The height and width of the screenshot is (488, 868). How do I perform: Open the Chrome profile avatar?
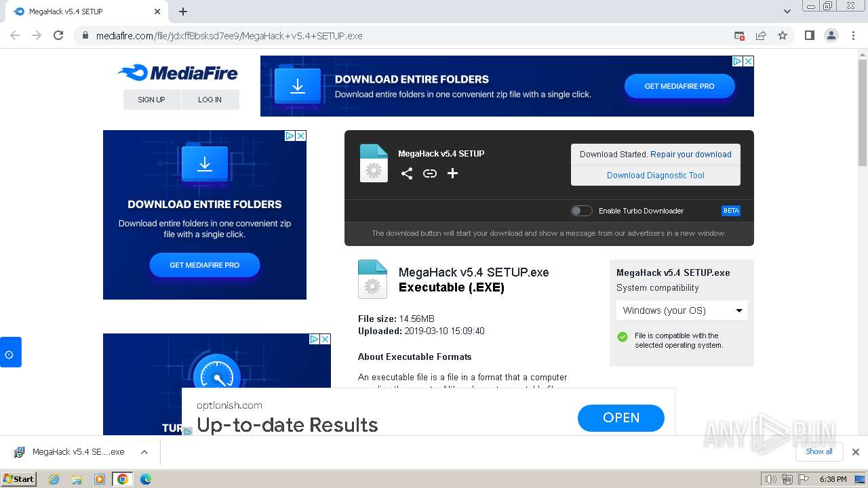(x=831, y=35)
